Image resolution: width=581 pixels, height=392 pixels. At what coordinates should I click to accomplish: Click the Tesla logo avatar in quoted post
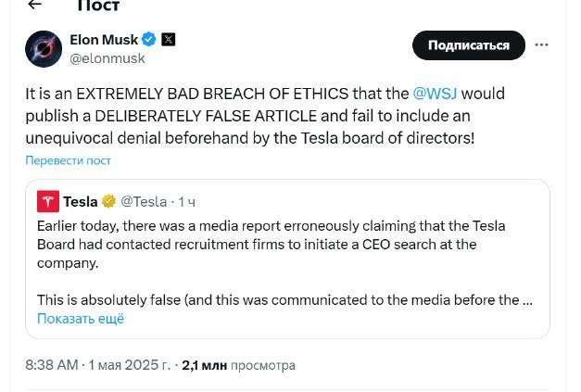(48, 201)
